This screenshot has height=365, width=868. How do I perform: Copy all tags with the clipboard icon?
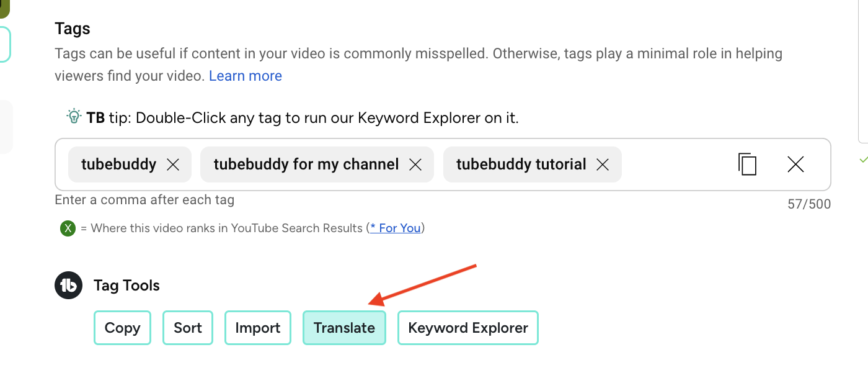(x=748, y=164)
